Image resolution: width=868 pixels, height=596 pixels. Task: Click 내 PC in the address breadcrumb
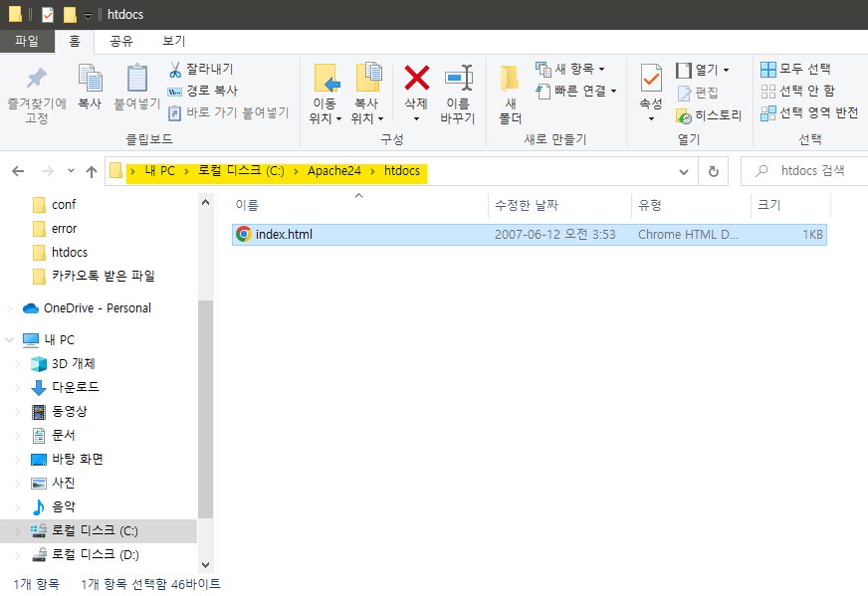(x=159, y=171)
